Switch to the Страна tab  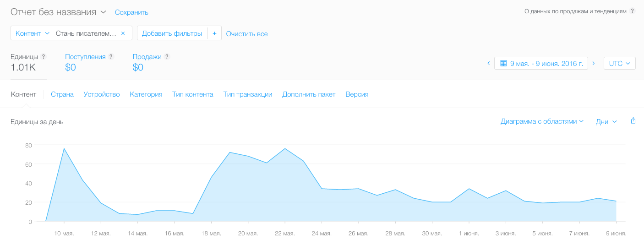tap(62, 94)
